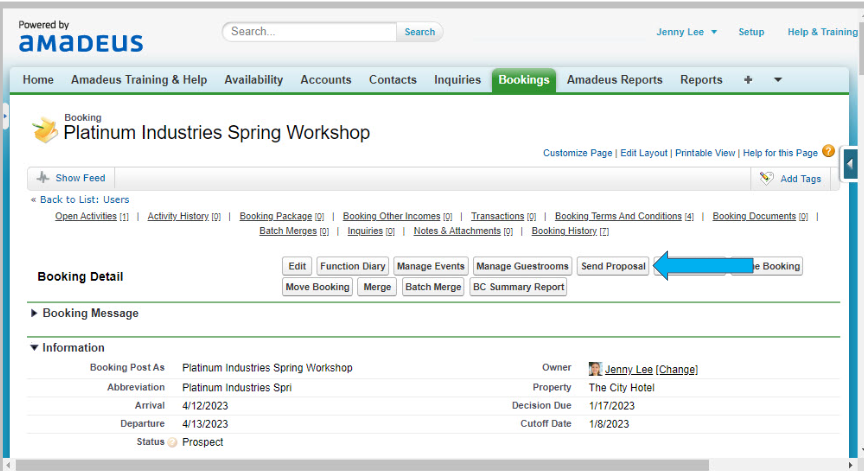Open the Accounts tab
The height and width of the screenshot is (471, 864).
(326, 80)
